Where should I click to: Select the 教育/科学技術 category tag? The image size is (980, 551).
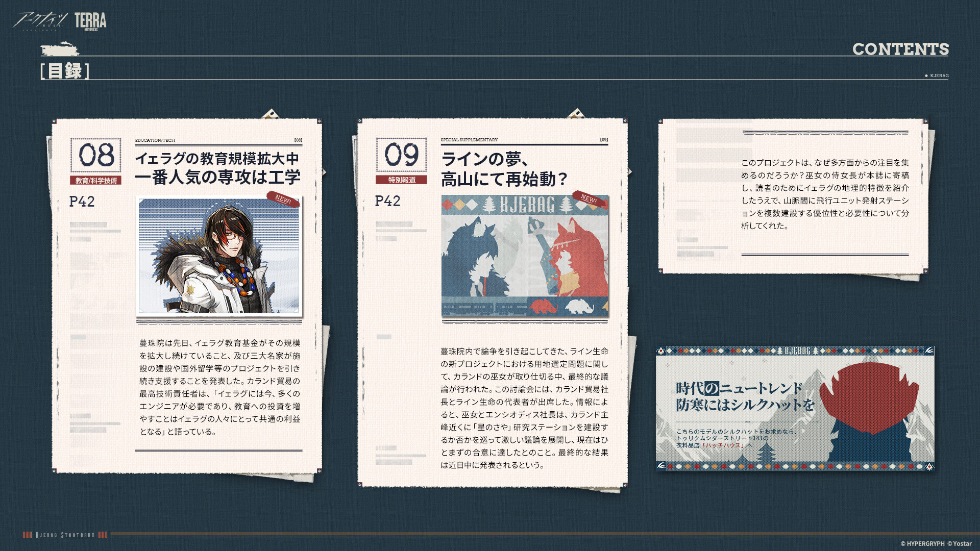(x=96, y=181)
